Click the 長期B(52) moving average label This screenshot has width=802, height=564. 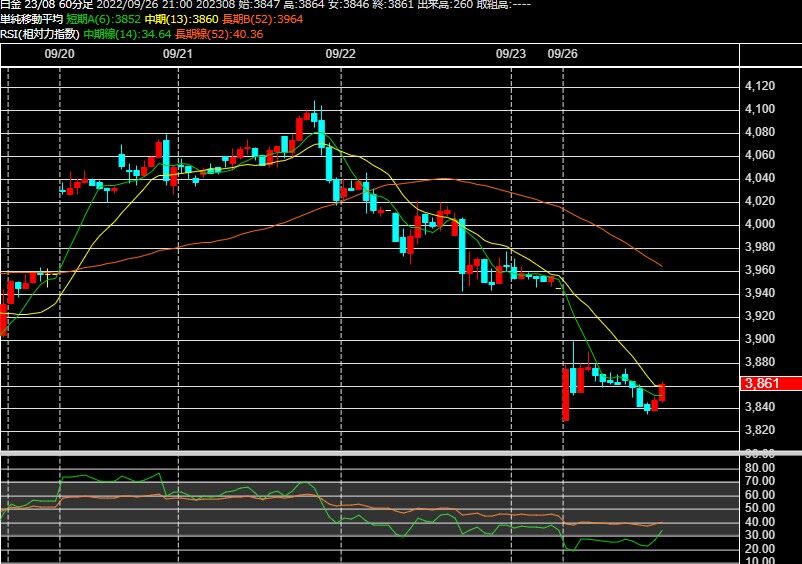coord(263,19)
